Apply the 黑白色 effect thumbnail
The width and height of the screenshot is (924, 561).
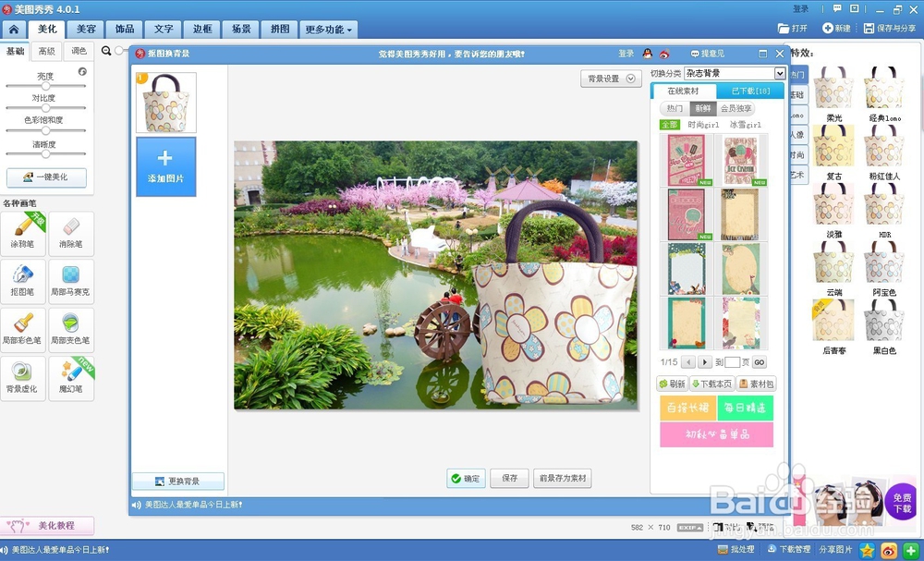884,321
